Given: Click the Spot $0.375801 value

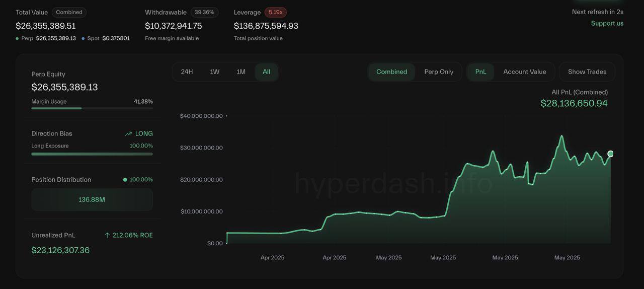Looking at the screenshot, I should 116,38.
